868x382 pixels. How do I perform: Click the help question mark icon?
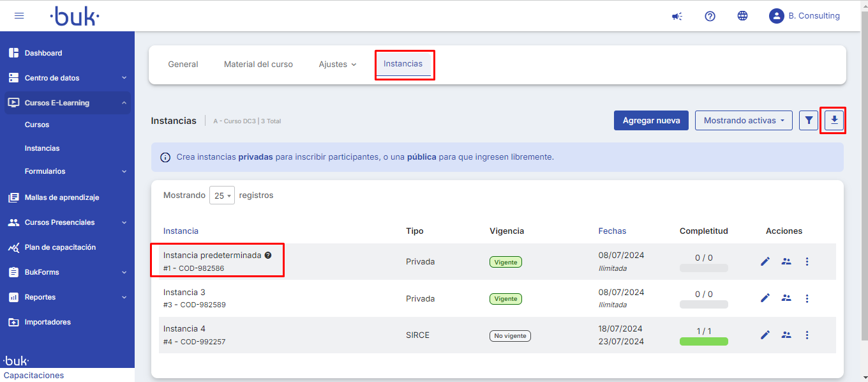click(710, 16)
